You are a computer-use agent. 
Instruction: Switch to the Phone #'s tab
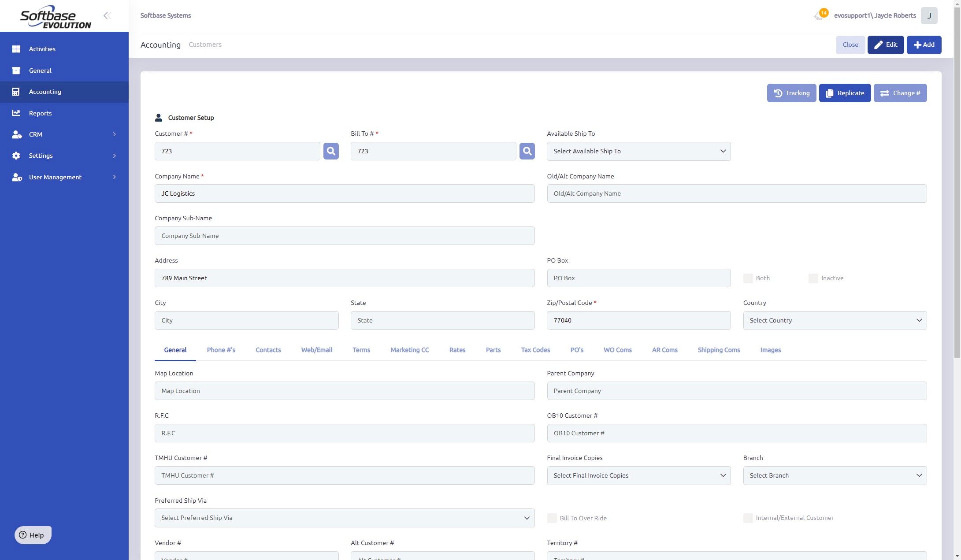coord(221,350)
